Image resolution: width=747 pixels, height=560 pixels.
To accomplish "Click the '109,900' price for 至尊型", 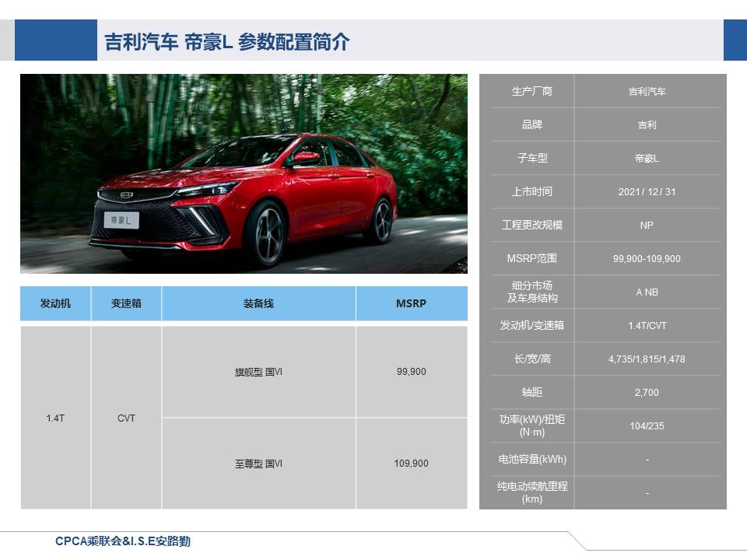I will click(x=412, y=464).
